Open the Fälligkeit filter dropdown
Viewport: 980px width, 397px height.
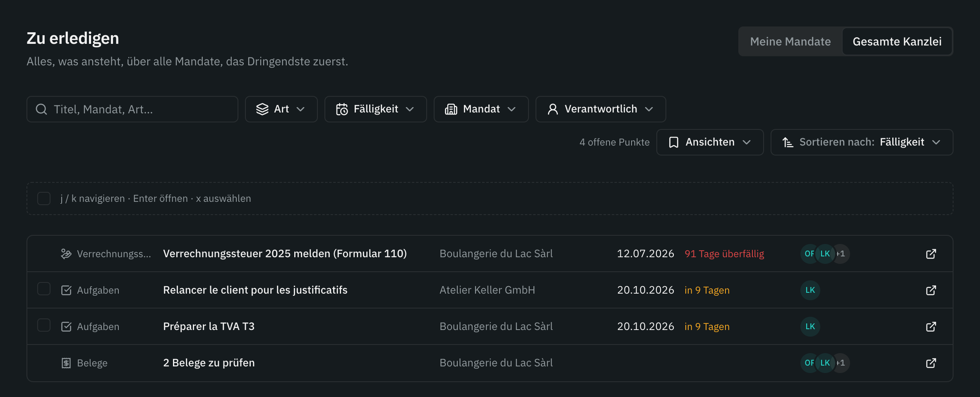376,109
